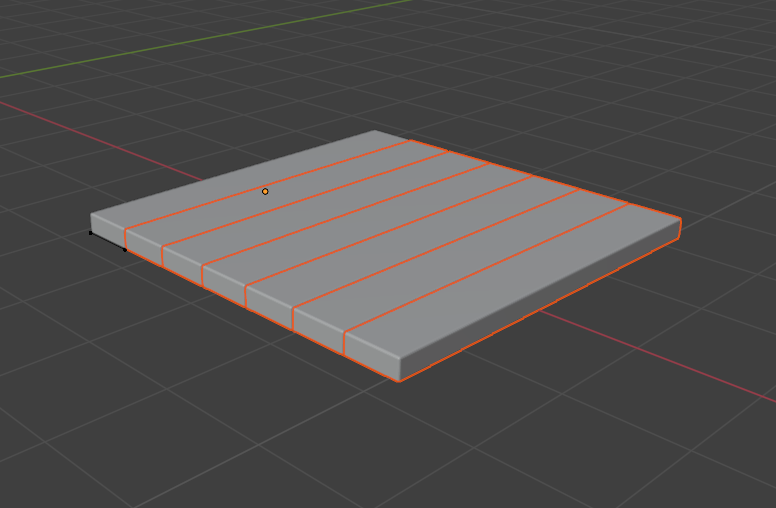Select the black edge at plank's corner
776x508 pixels.
tap(108, 242)
